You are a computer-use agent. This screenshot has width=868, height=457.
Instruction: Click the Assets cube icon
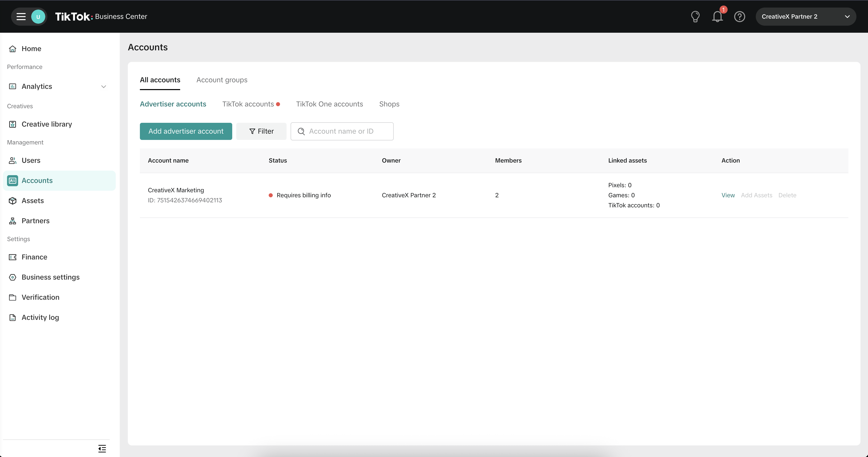pos(13,201)
